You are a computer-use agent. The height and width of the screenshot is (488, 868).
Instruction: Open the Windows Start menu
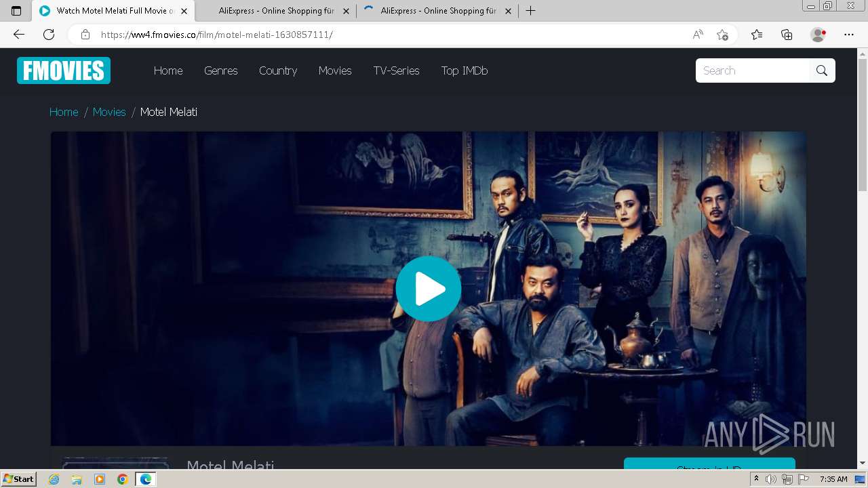pos(19,479)
